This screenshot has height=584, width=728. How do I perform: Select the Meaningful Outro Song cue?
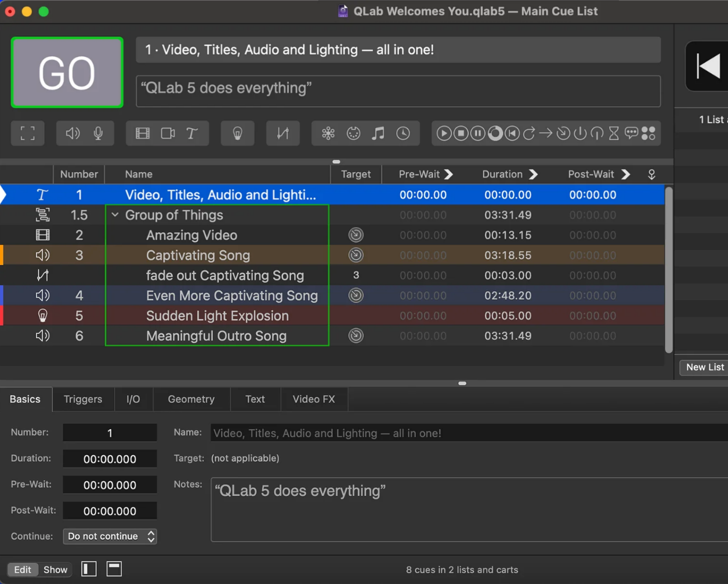[332, 336]
